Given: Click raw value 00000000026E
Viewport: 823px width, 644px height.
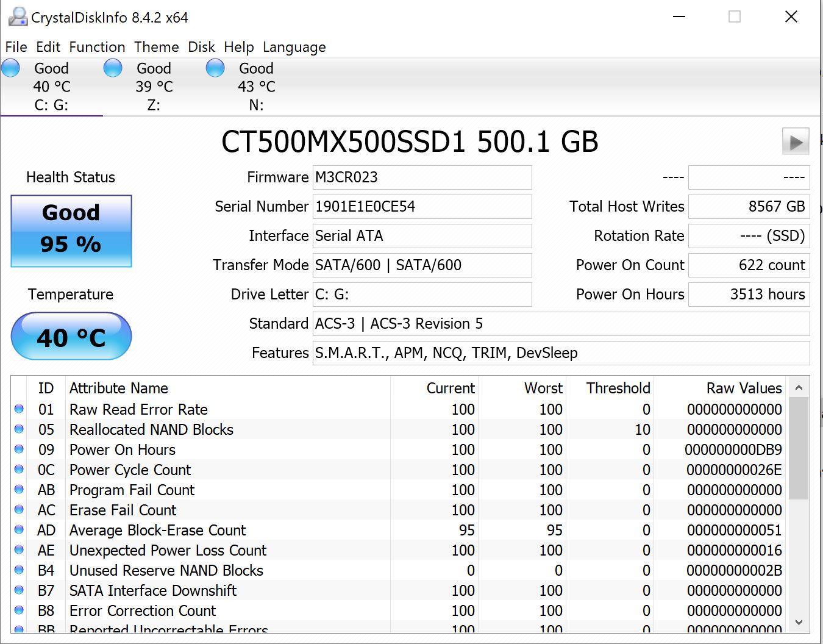Looking at the screenshot, I should click(734, 470).
